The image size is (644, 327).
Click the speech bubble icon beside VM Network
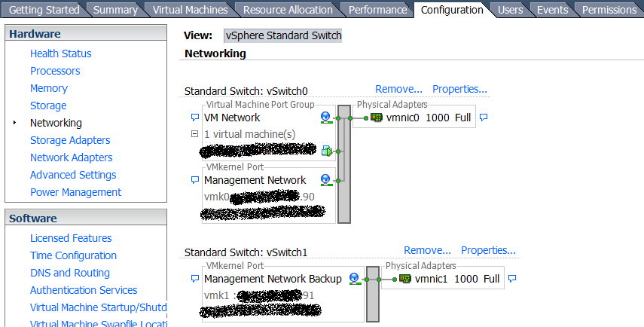pyautogui.click(x=195, y=118)
